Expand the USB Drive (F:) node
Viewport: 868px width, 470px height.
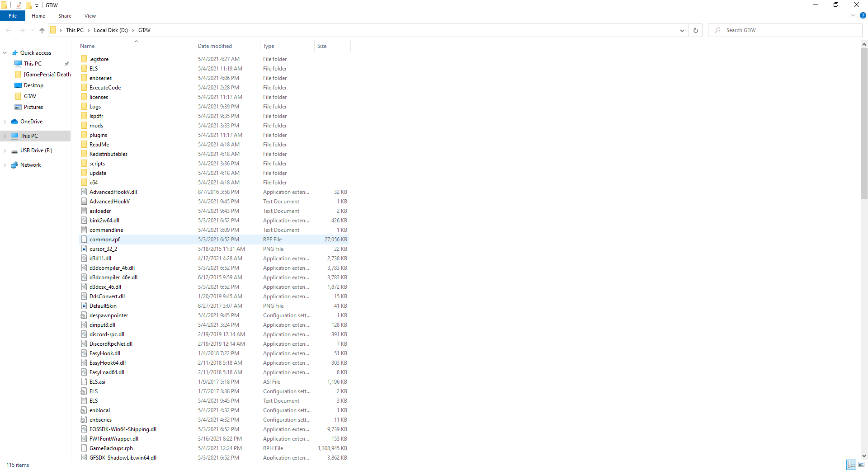point(5,150)
